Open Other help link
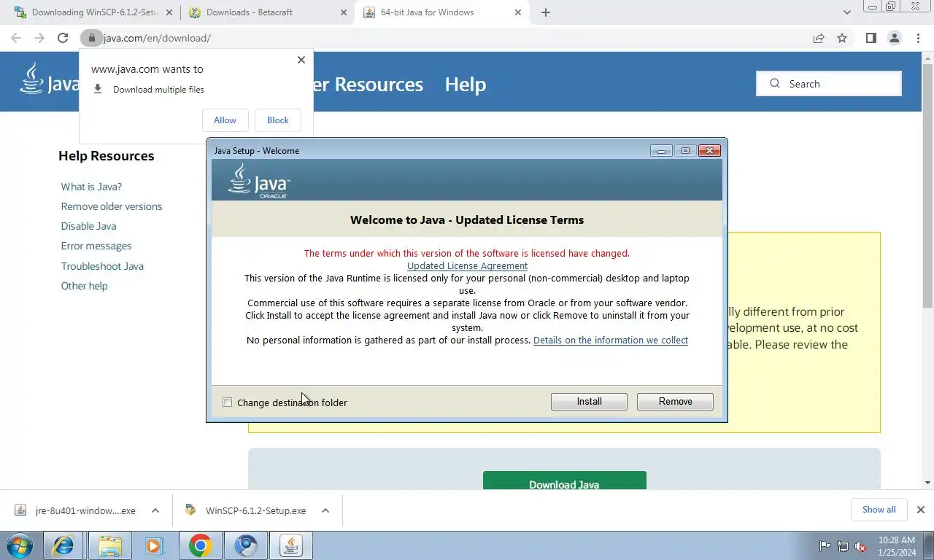This screenshot has height=560, width=934. pyautogui.click(x=84, y=286)
